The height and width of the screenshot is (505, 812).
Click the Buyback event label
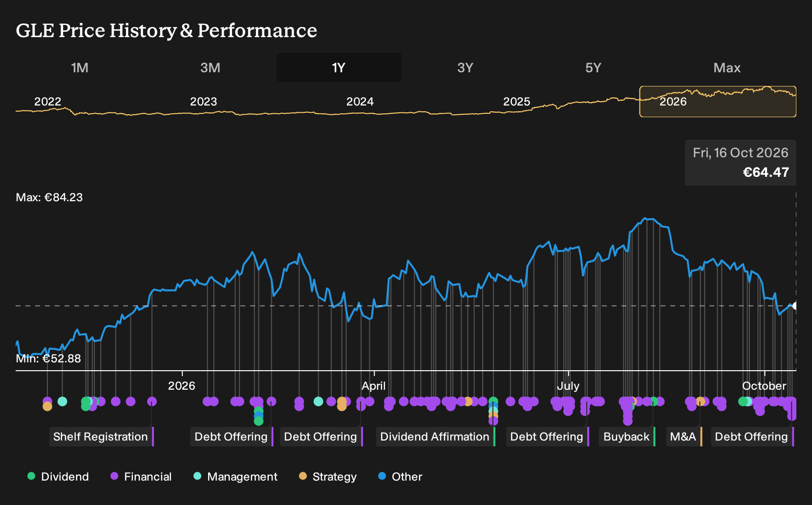(x=627, y=437)
